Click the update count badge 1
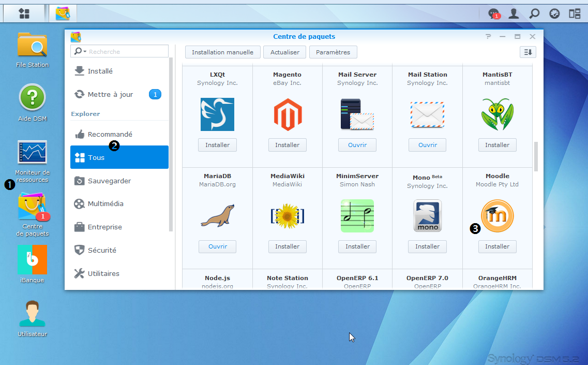This screenshot has height=365, width=588. pos(155,94)
